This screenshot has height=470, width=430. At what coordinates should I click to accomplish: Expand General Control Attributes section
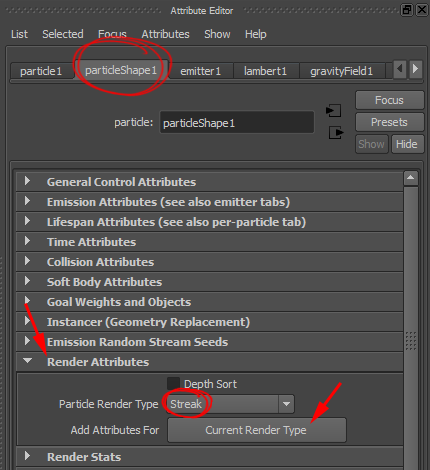click(209, 182)
